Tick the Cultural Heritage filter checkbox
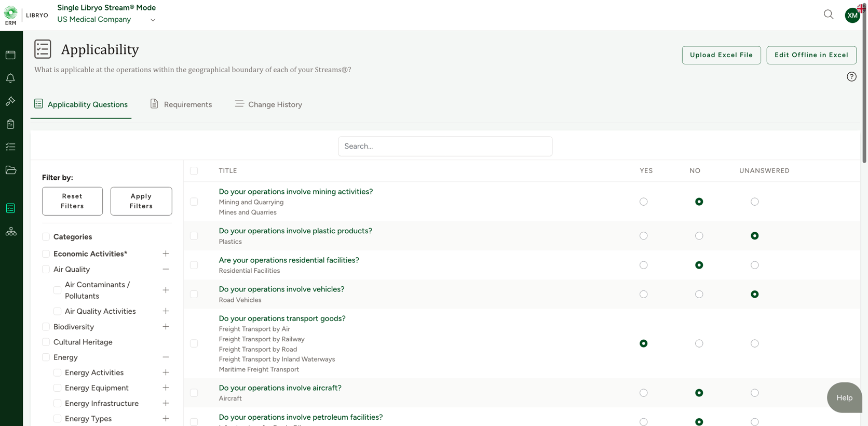This screenshot has height=426, width=868. 46,342
